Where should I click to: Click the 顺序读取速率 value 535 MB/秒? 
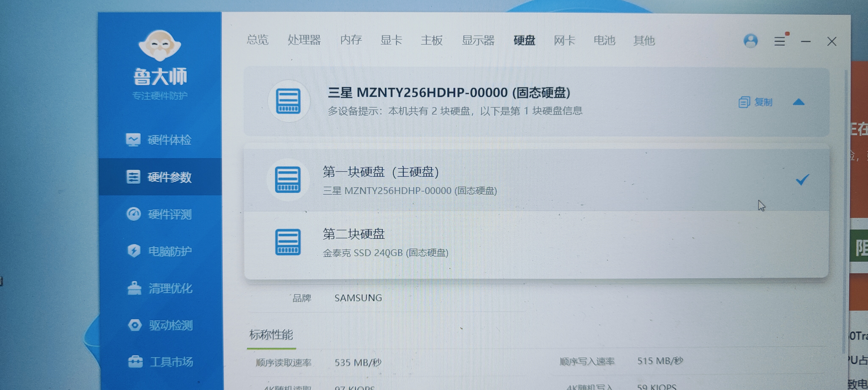point(358,363)
